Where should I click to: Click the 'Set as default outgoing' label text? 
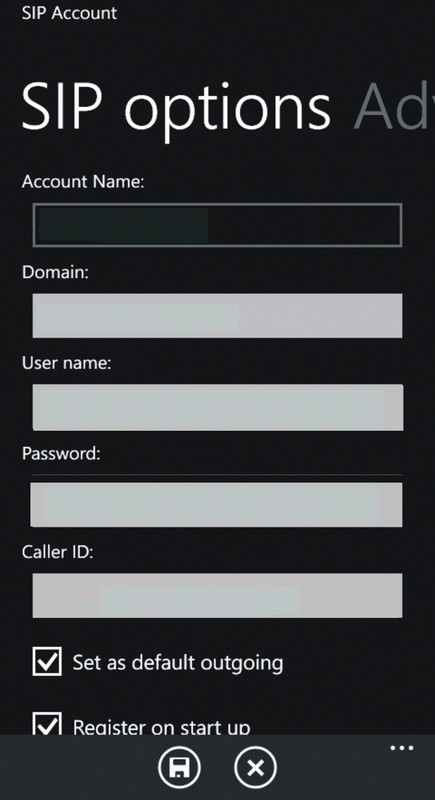pyautogui.click(x=177, y=663)
